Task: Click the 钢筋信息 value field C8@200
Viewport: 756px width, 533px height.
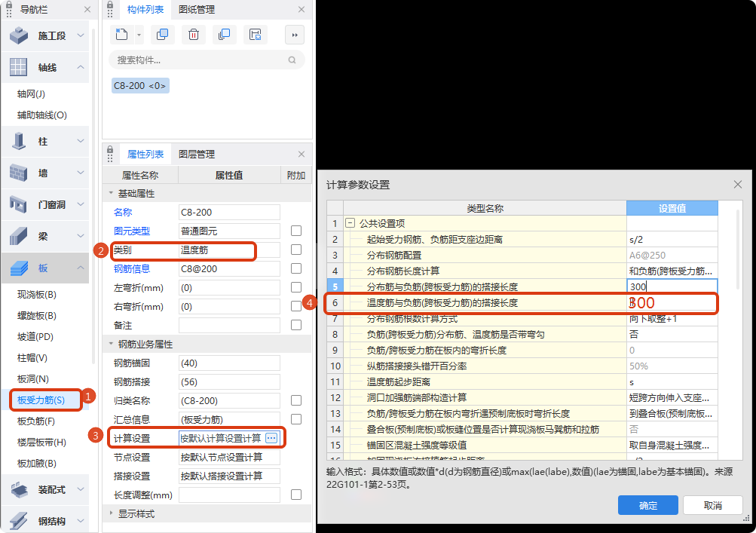Action: tap(229, 268)
